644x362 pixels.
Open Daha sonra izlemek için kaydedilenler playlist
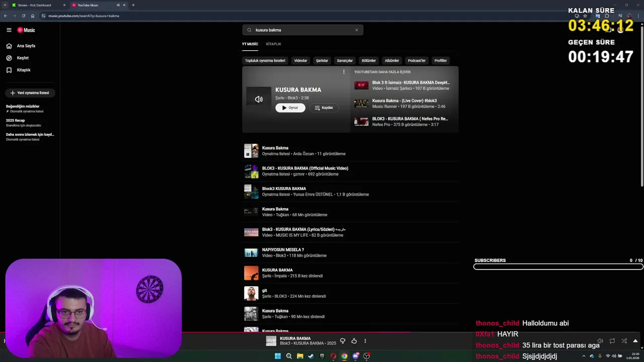coord(30,137)
